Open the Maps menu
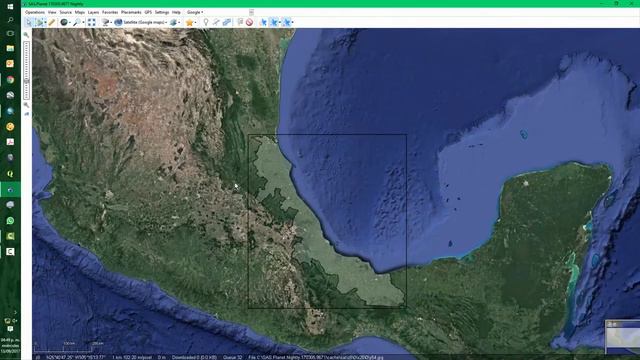 click(x=80, y=12)
